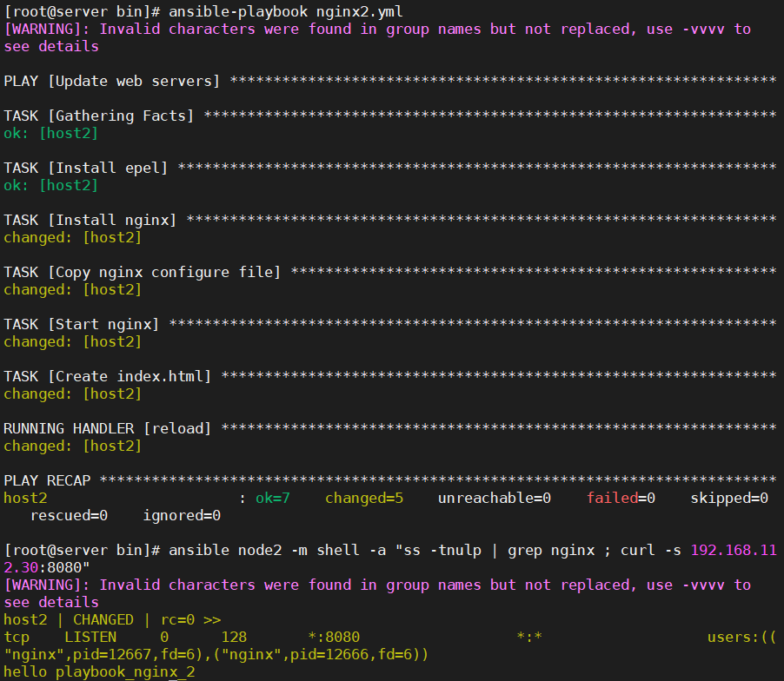Click the TASK Copy nginx configure file
The height and width of the screenshot is (681, 784).
tap(139, 272)
